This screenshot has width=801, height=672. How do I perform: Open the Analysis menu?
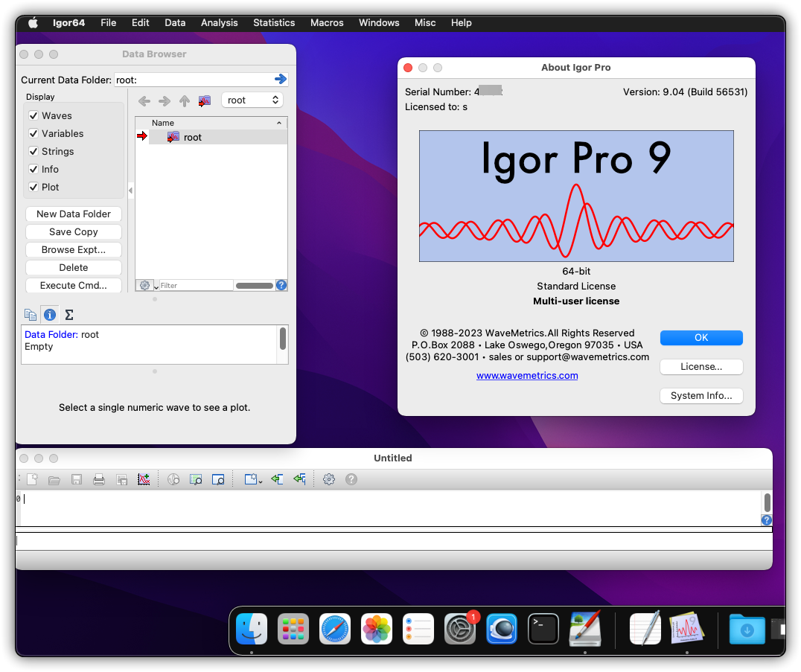coord(219,22)
